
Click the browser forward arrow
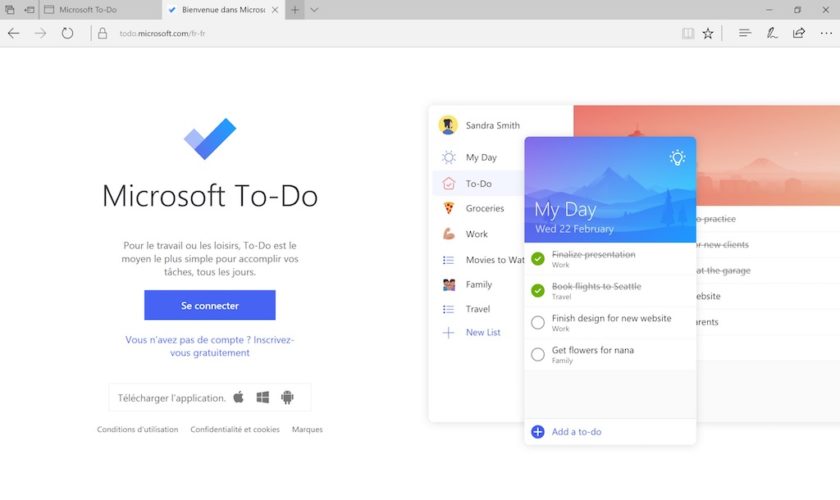[40, 33]
